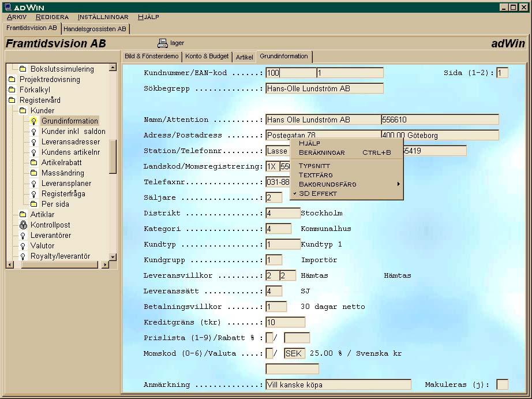Viewport: 532px width, 399px height.
Task: Click the Projektredovisning folder icon
Action: click(12, 80)
